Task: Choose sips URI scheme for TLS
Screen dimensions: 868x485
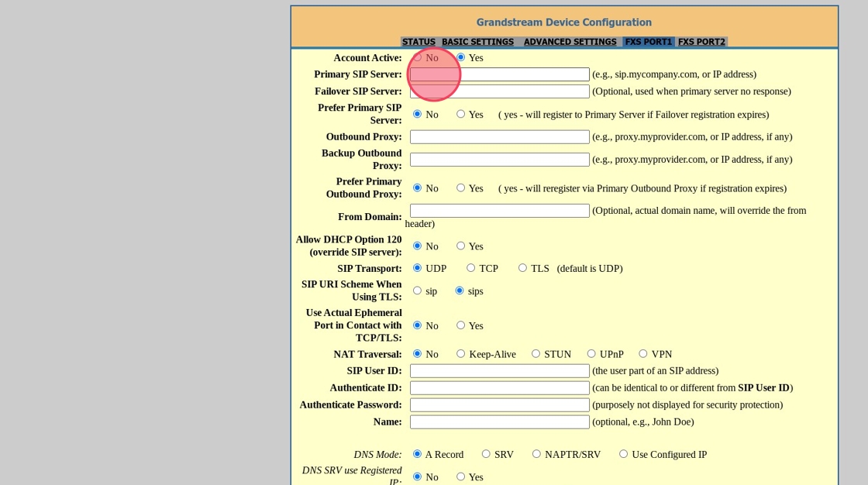Action: click(x=460, y=291)
